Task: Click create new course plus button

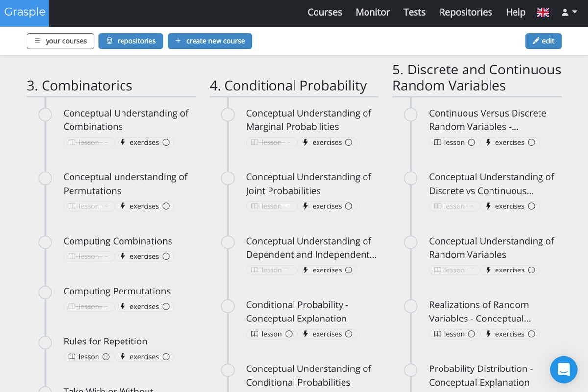Action: point(210,41)
